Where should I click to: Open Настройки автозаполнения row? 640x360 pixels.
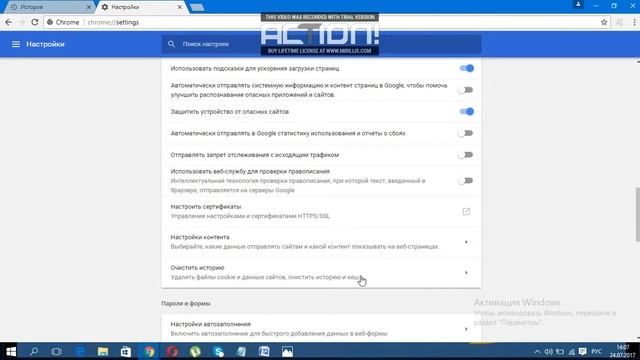tap(321, 329)
